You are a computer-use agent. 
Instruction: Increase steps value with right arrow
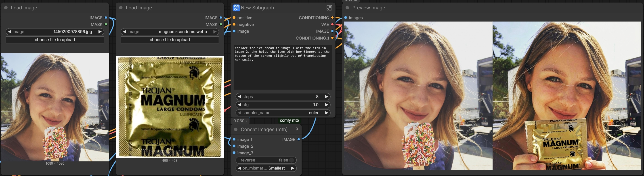pos(326,97)
